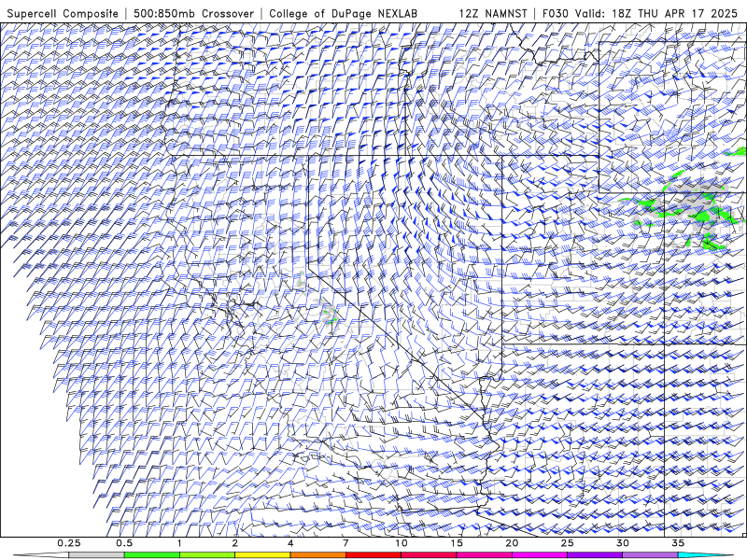Click the red color bar segment between 7 and 10
Screen dimensions: 747x560
pyautogui.click(x=373, y=555)
